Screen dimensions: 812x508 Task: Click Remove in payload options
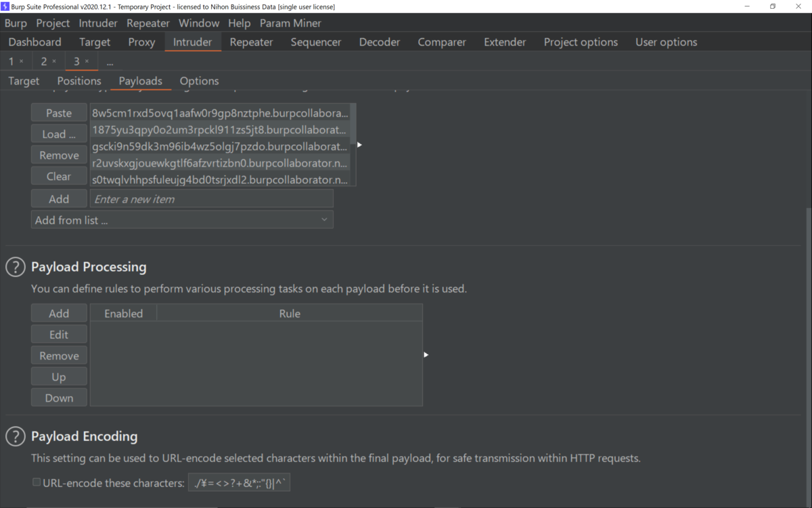[59, 155]
